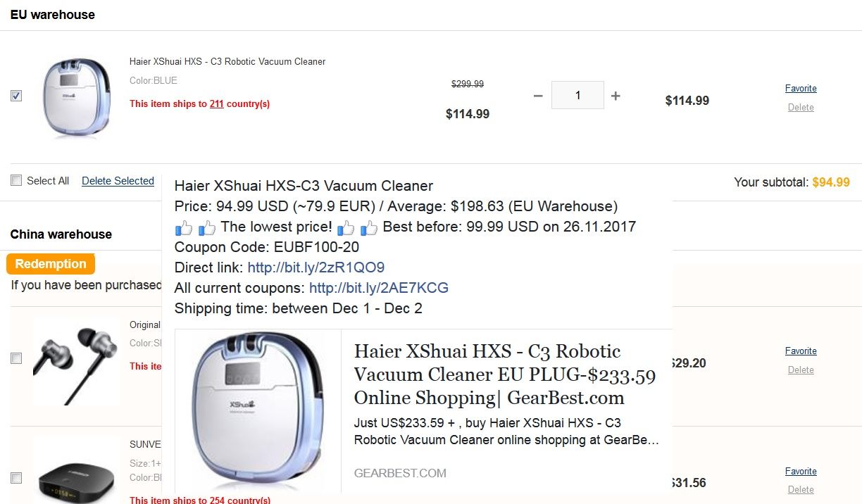The image size is (862, 504).
Task: Click the Delete Selected link
Action: (x=118, y=181)
